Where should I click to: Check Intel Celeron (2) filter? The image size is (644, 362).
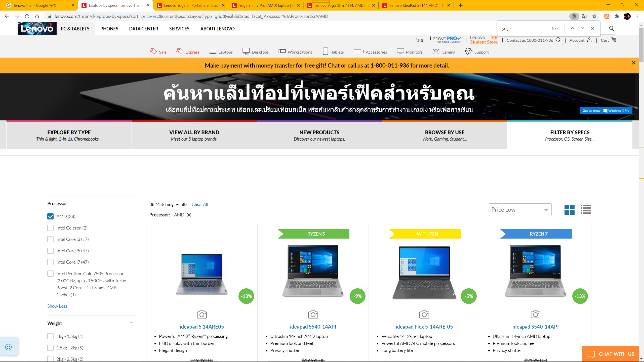[x=50, y=228]
